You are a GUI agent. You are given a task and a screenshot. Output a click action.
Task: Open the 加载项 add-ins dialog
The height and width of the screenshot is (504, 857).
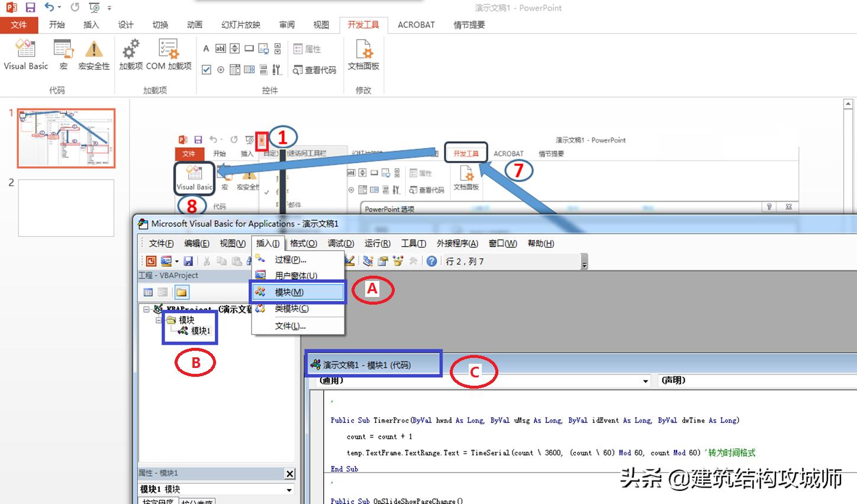130,55
